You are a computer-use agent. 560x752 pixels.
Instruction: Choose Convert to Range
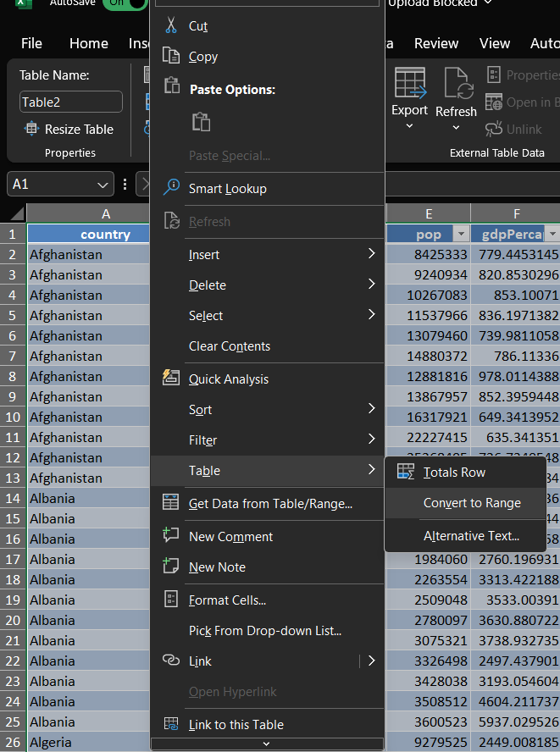472,503
